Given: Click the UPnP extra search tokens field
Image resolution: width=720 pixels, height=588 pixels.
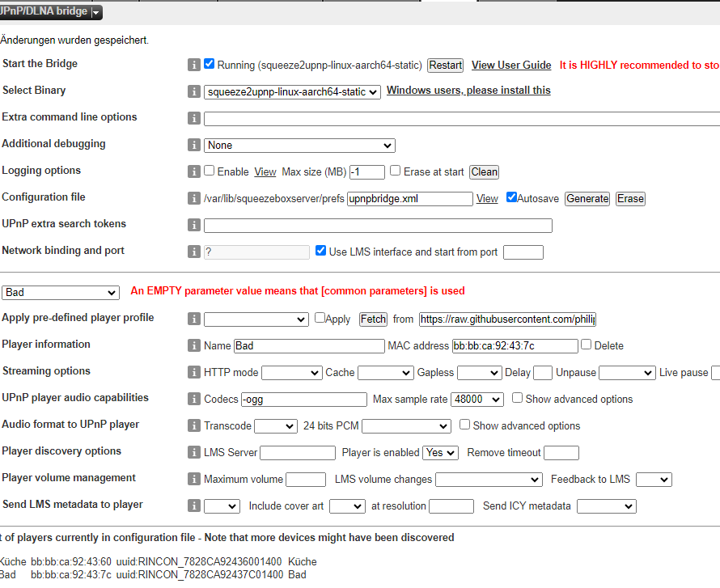Looking at the screenshot, I should tap(378, 226).
